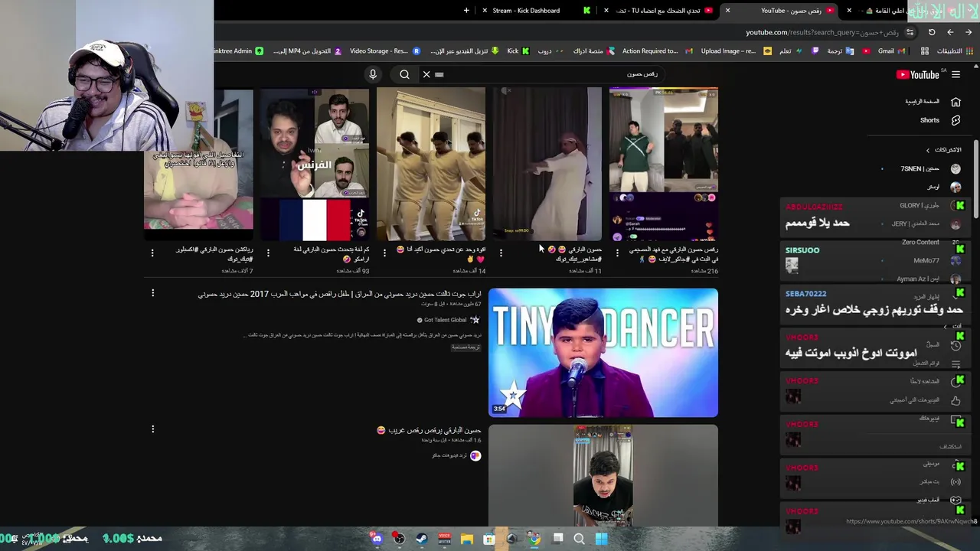980x551 pixels.
Task: Open the white-robe dancer Shorts thumbnail
Action: [547, 164]
